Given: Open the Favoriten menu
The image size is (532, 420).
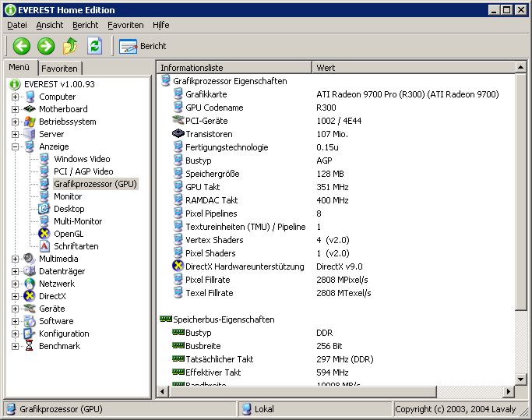Looking at the screenshot, I should pyautogui.click(x=125, y=25).
